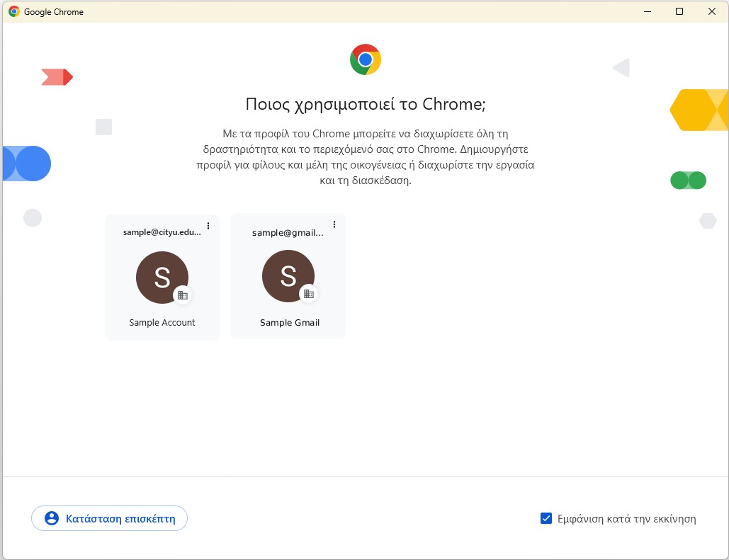Click the Sample Gmail profile name
The image size is (729, 560).
point(289,322)
